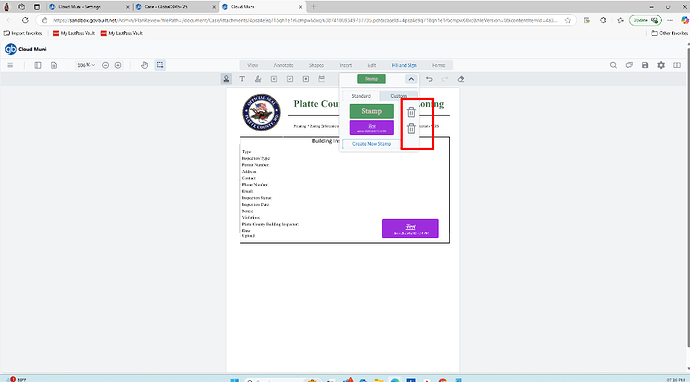The width and height of the screenshot is (690, 382).
Task: Toggle the left panel icon
Action: coord(38,65)
